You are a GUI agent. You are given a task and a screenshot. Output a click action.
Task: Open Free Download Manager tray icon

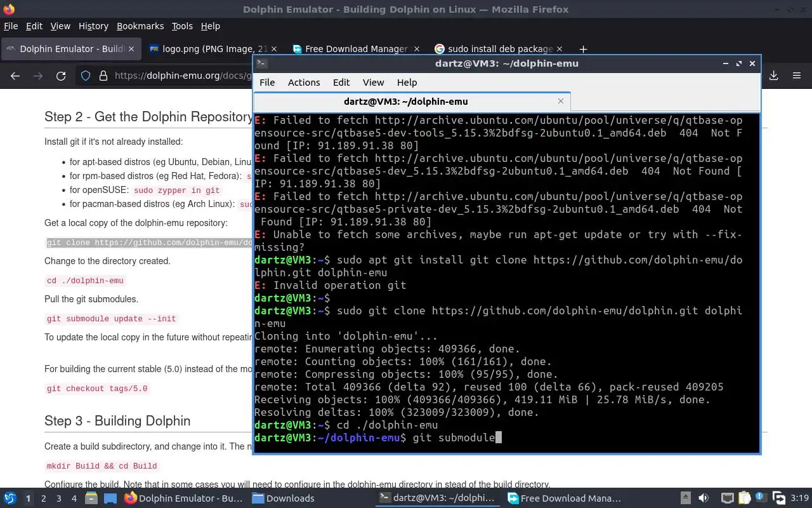point(779,498)
